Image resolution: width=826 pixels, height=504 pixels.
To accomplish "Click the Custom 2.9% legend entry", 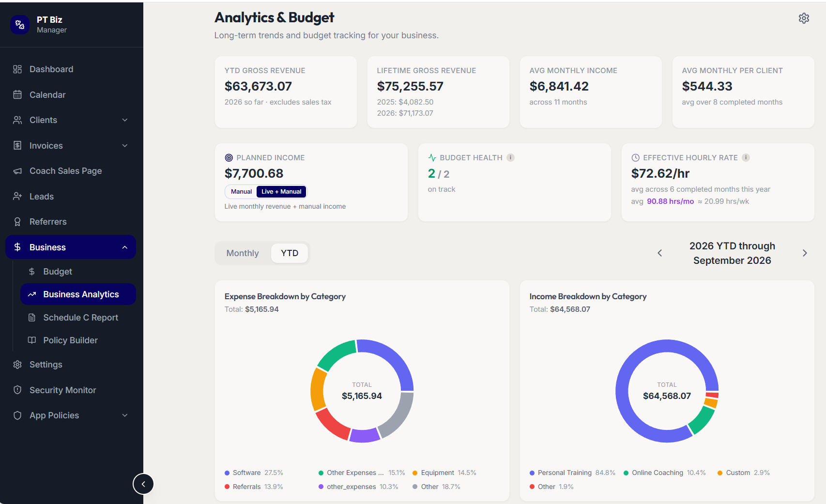I will click(x=744, y=473).
